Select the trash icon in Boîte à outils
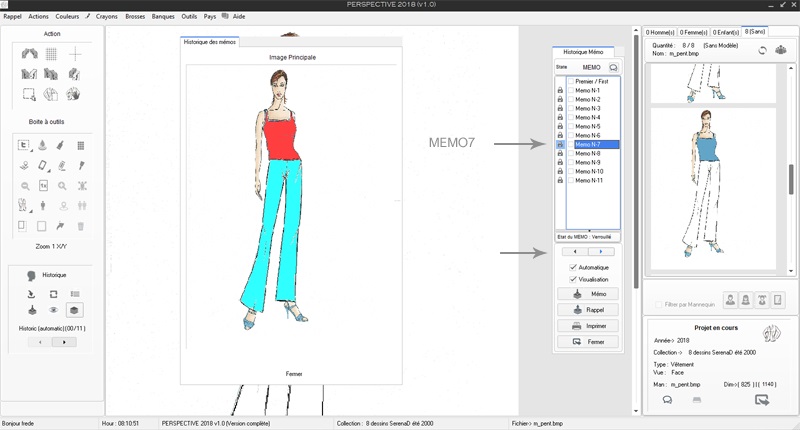Image resolution: width=800 pixels, height=430 pixels. (x=80, y=226)
